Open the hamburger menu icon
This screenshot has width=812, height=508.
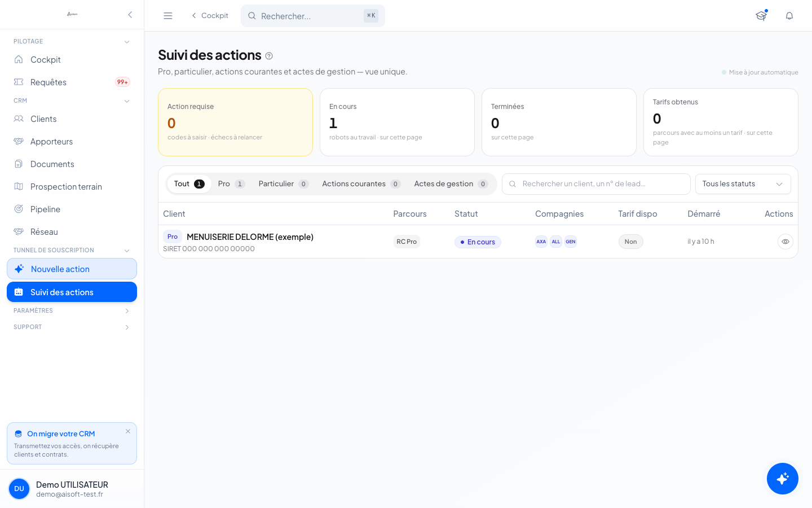pyautogui.click(x=168, y=16)
